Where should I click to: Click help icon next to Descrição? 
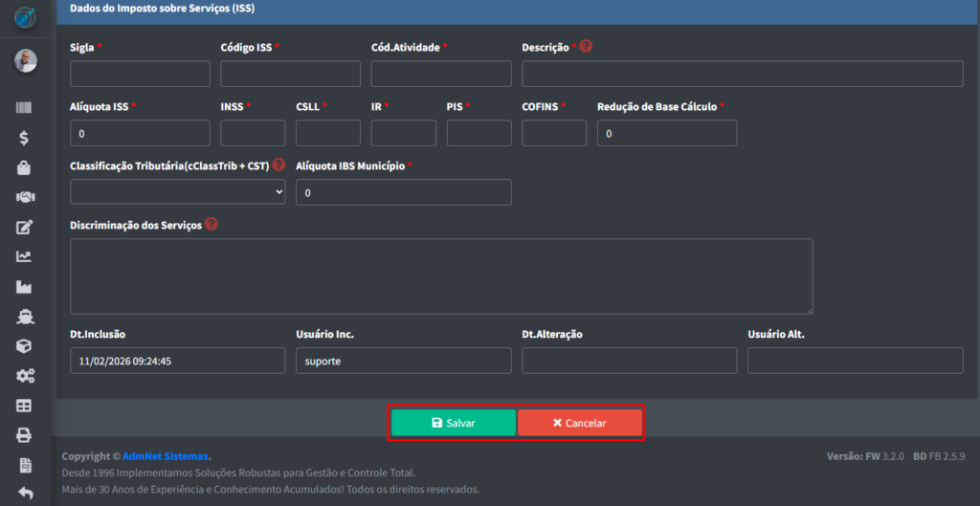click(x=586, y=46)
